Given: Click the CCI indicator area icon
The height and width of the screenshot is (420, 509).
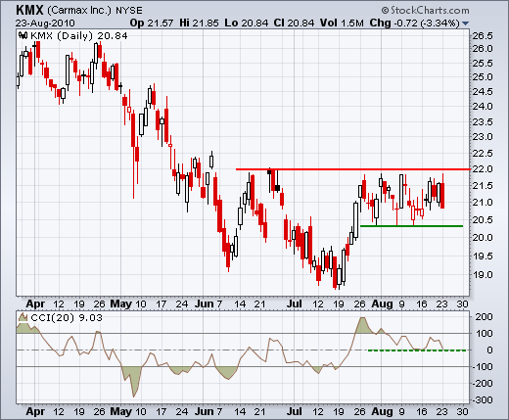Looking at the screenshot, I should click(23, 317).
